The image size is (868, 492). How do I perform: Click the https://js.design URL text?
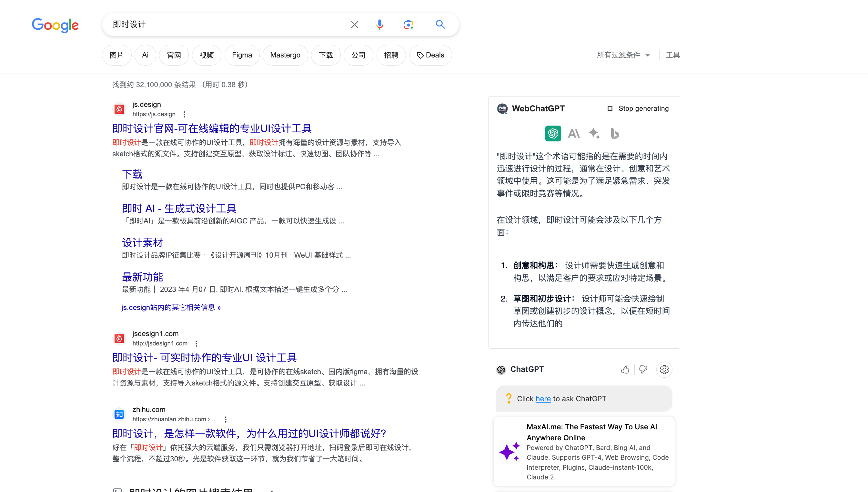click(154, 114)
